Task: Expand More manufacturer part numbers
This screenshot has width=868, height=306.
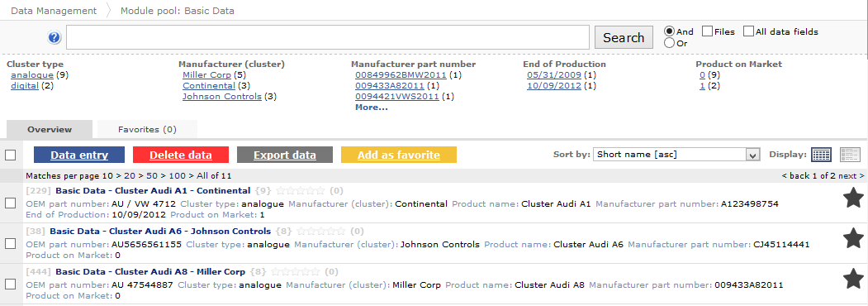Action: click(372, 107)
